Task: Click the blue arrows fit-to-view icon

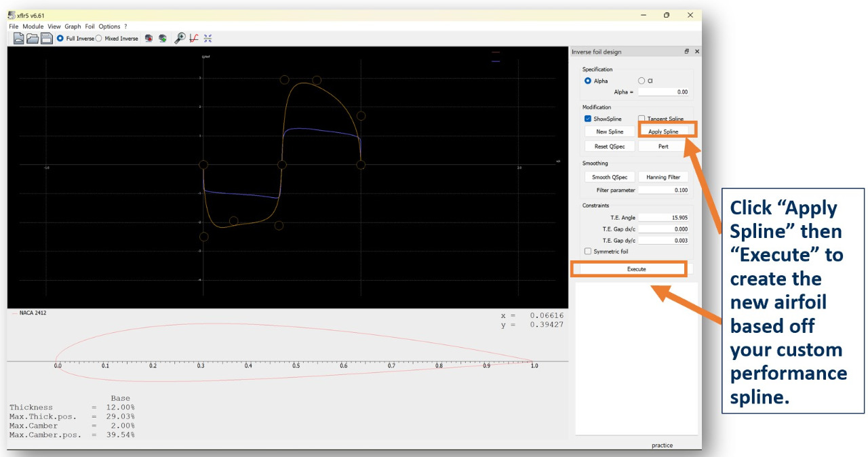Action: tap(208, 39)
